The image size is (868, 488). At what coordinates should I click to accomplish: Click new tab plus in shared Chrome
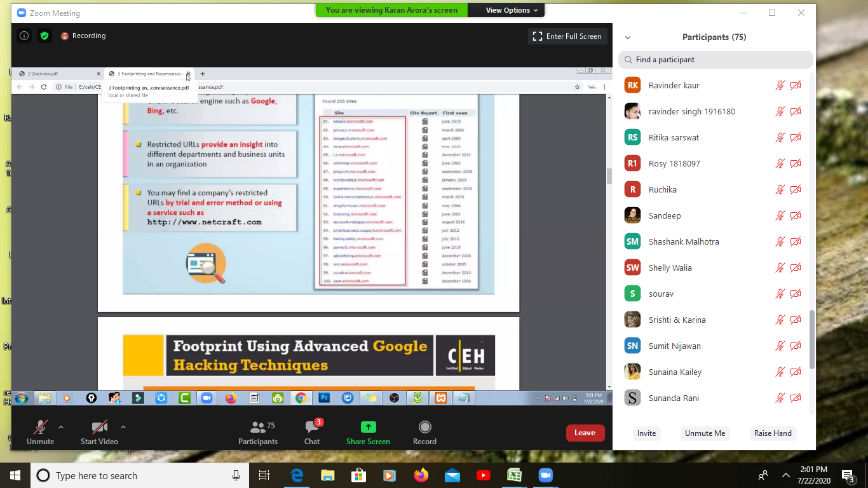pos(203,74)
